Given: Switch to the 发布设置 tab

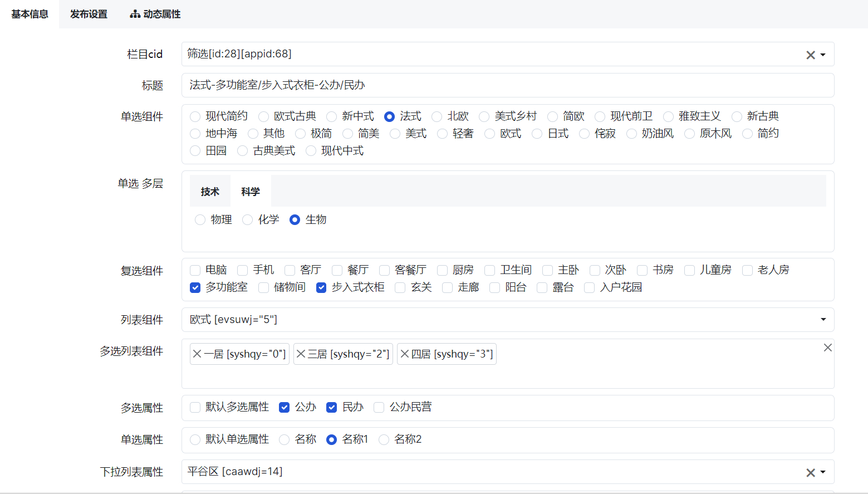Looking at the screenshot, I should tap(89, 14).
